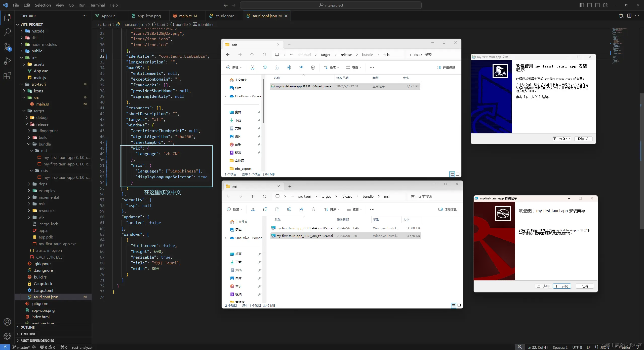644x350 pixels.
Task: Toggle the bottom panel layout button
Action: (x=589, y=5)
